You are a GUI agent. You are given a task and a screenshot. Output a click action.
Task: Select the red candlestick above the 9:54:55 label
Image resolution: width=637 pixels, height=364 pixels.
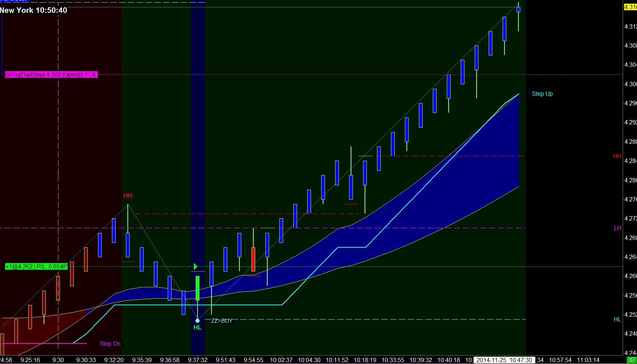tap(253, 259)
